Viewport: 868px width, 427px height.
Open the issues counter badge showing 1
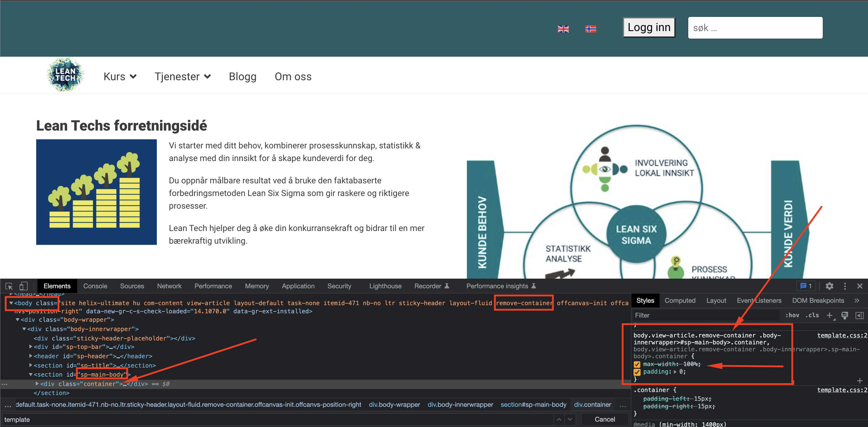point(806,286)
